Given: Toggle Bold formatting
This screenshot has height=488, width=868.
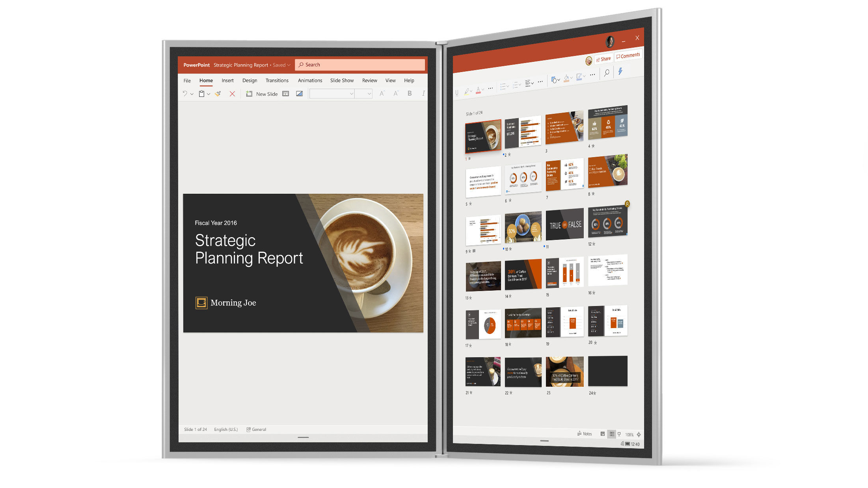Looking at the screenshot, I should click(410, 93).
